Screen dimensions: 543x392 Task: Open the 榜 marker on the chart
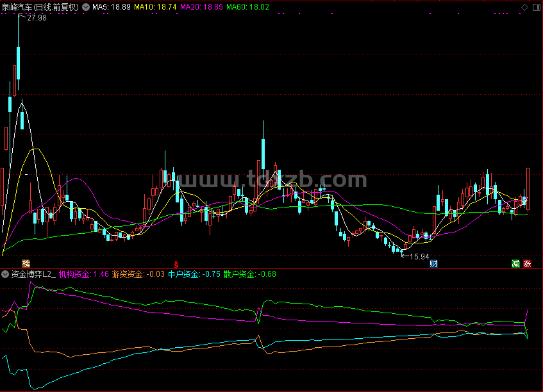(x=26, y=264)
